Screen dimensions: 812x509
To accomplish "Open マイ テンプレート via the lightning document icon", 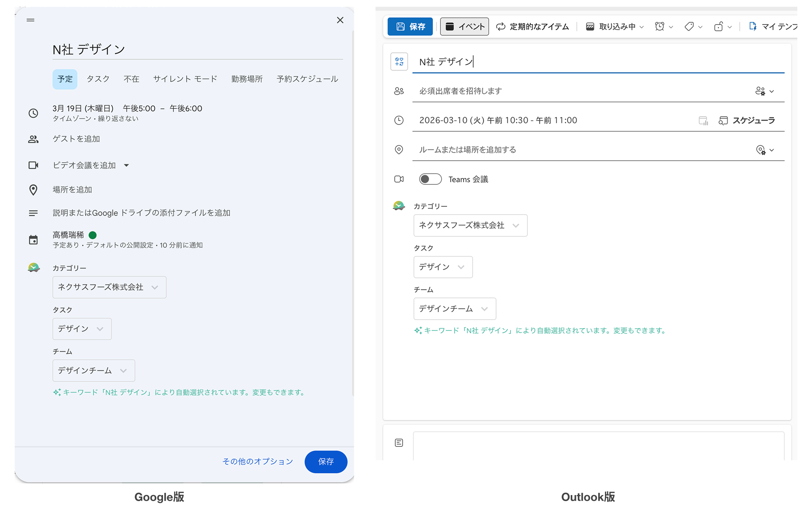I will [x=753, y=26].
